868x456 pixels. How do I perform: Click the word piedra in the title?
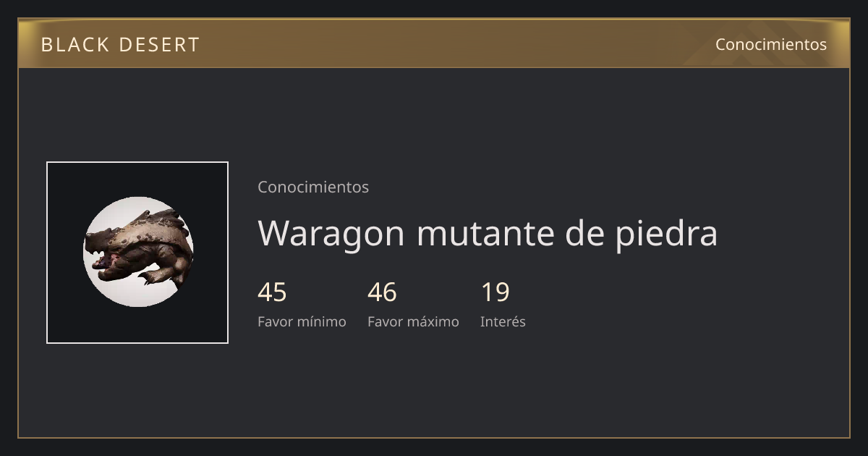(x=666, y=234)
